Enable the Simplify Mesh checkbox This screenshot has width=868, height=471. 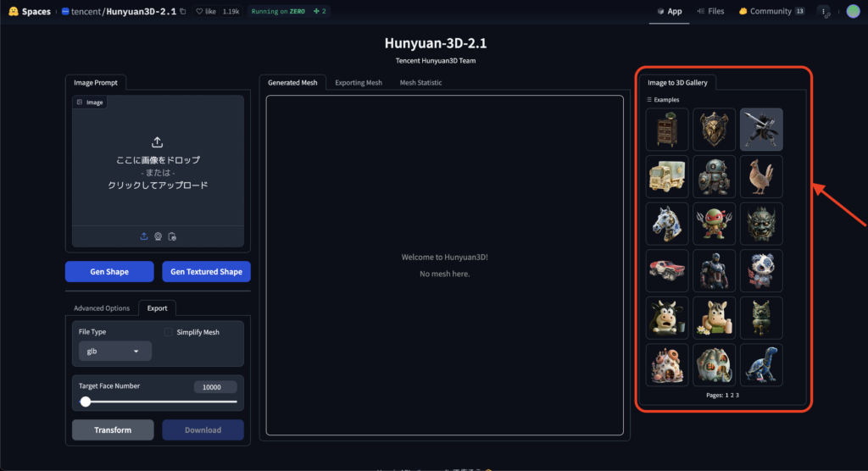pos(169,332)
